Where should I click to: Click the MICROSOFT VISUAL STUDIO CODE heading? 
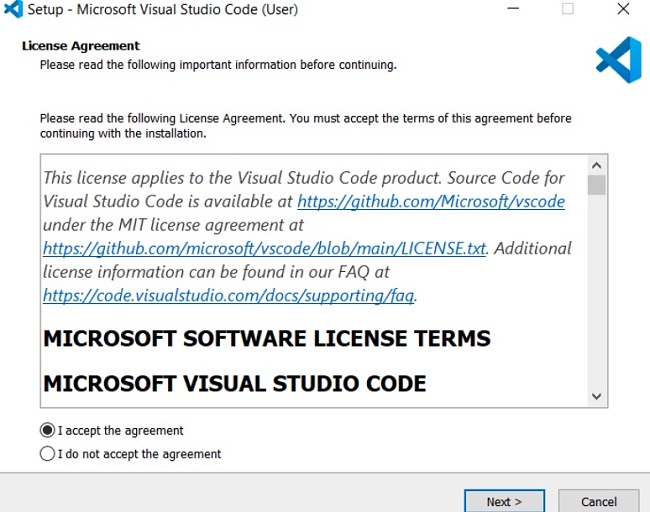(235, 383)
